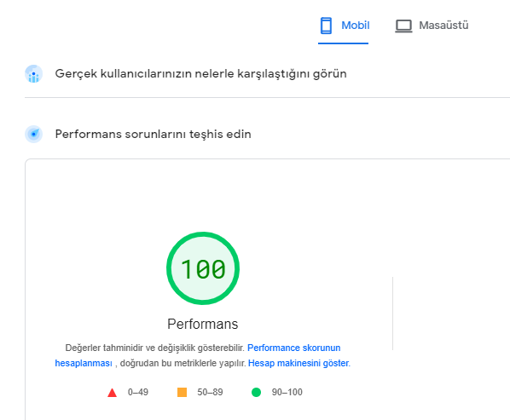Click the Performans label under gauge
510x420 pixels.
tap(203, 324)
